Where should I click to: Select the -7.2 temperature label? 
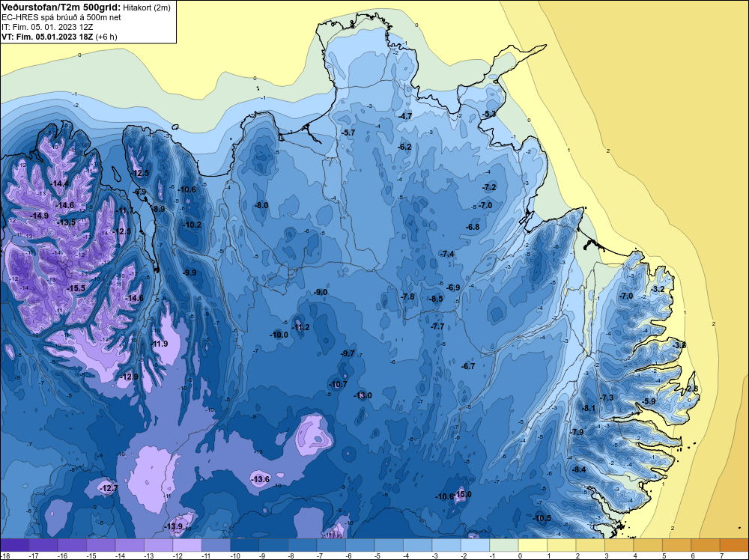pos(490,187)
